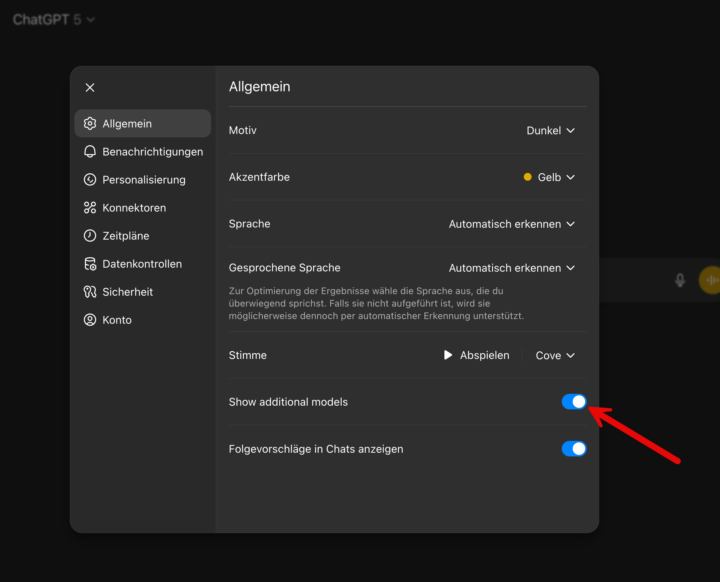This screenshot has height=582, width=720.
Task: Click the Motiv setting label
Action: tap(242, 130)
